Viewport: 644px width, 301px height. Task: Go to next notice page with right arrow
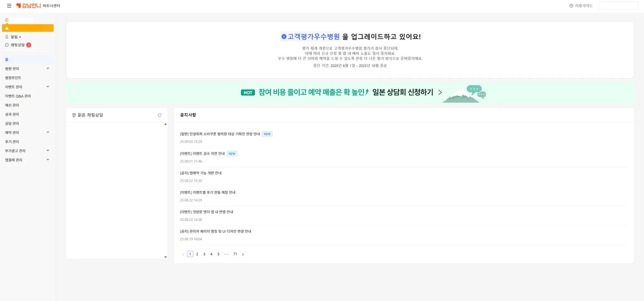tap(243, 254)
